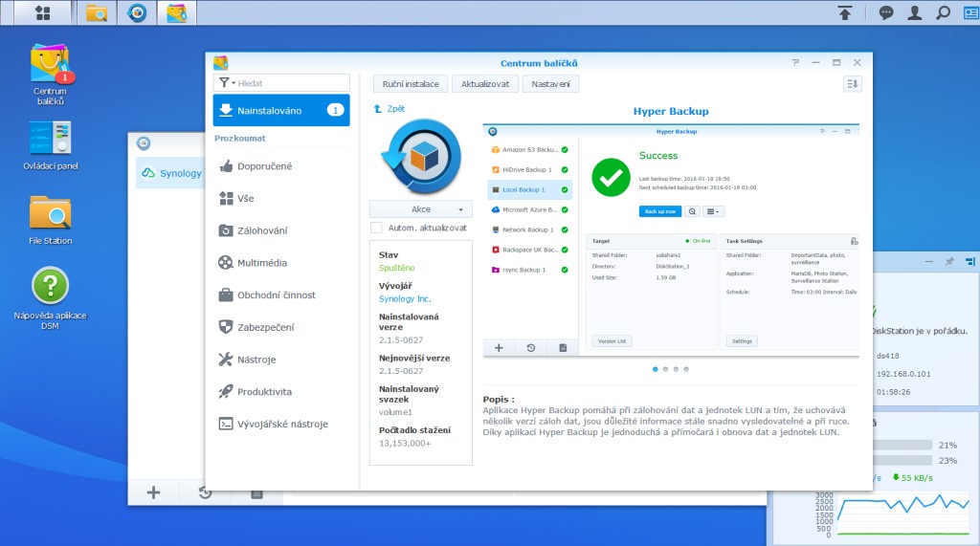Pin the system status widget
This screenshot has width=980, height=546.
click(x=949, y=262)
